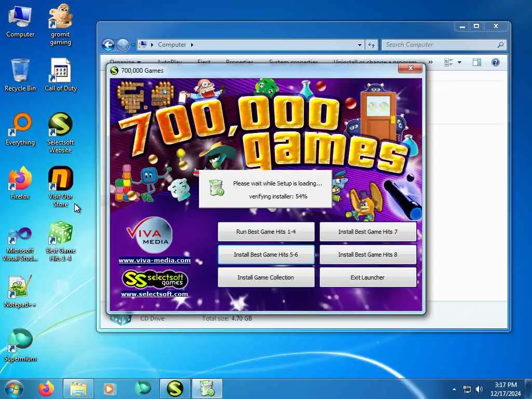Click Install Best Game Hits 7
The height and width of the screenshot is (399, 532).
pyautogui.click(x=368, y=232)
